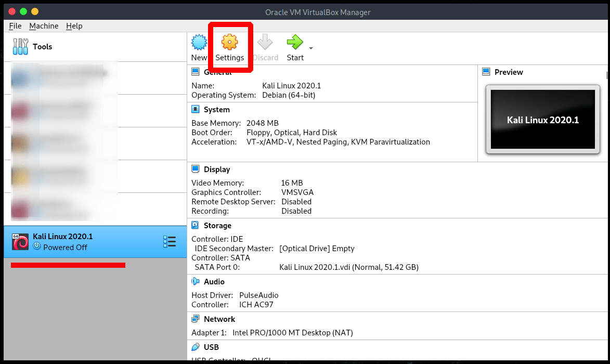Click the USB section icon
Viewport: 610px width, 364px height.
(x=196, y=346)
